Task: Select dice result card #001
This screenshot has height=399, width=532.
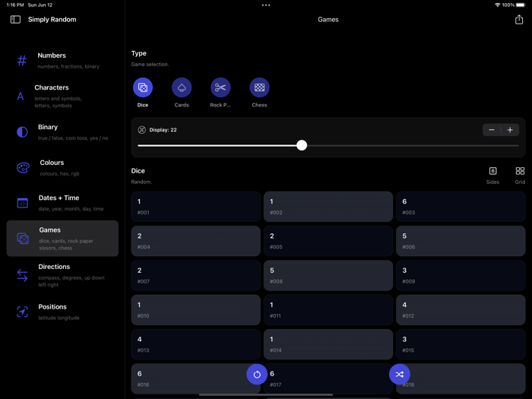Action: [196, 207]
